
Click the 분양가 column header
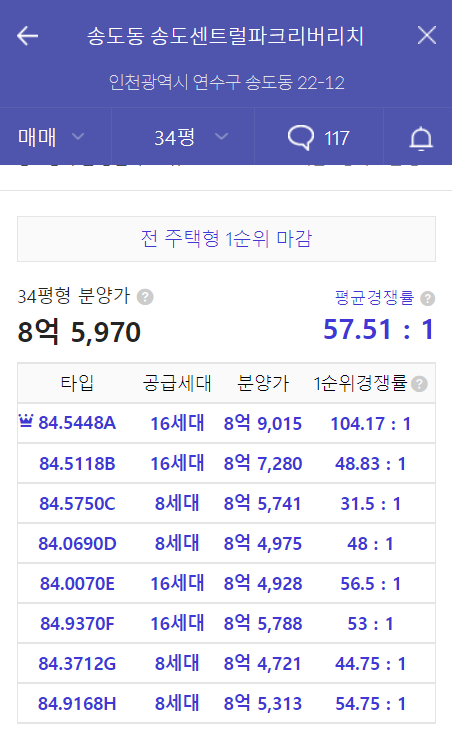tap(263, 384)
